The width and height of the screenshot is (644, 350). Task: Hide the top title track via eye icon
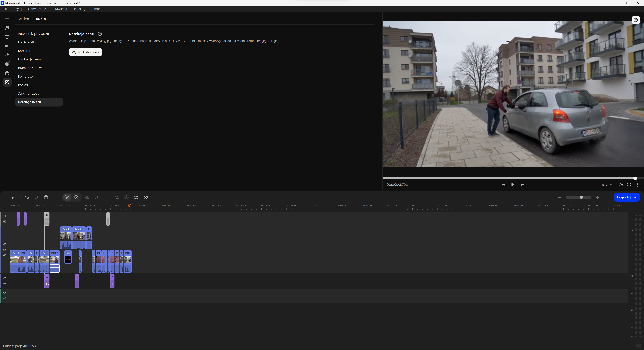[x=5, y=216]
